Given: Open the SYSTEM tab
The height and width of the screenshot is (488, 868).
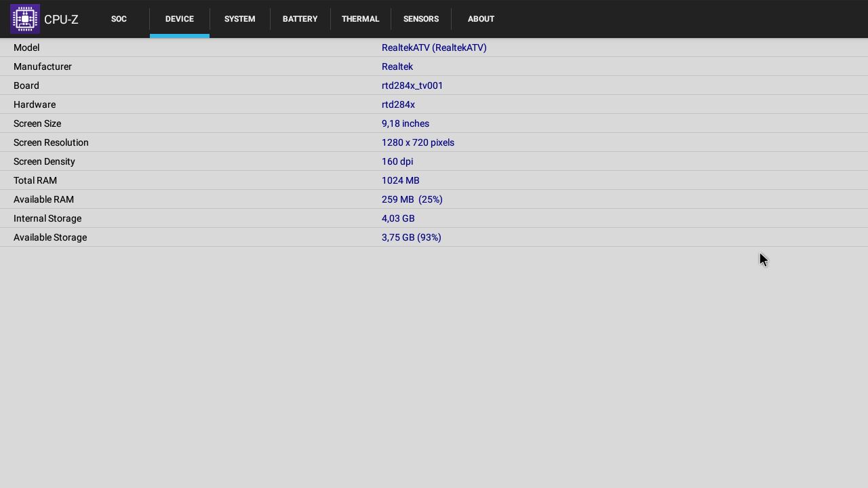Looking at the screenshot, I should [x=240, y=19].
